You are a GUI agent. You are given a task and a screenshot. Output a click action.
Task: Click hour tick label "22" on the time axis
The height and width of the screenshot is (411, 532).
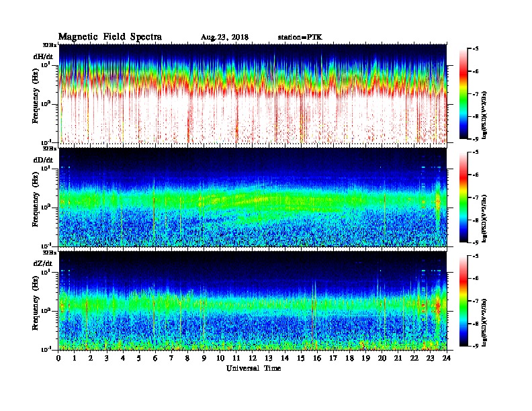click(x=414, y=358)
